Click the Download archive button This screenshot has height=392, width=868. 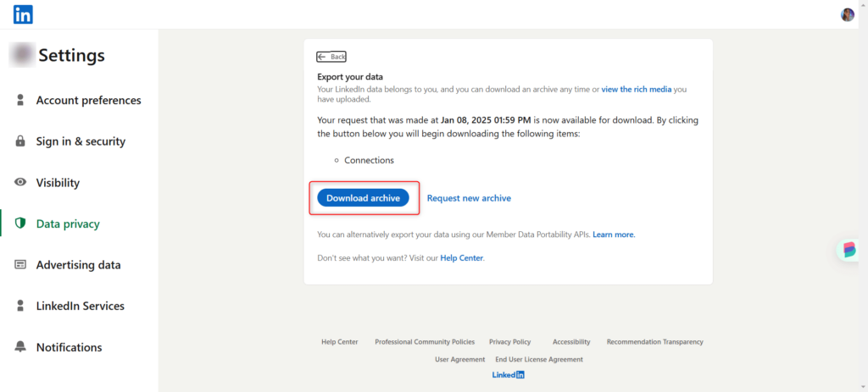pyautogui.click(x=363, y=198)
